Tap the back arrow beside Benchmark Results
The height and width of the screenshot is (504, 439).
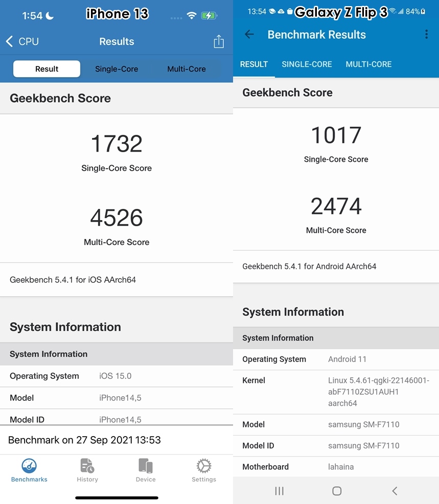pyautogui.click(x=249, y=35)
